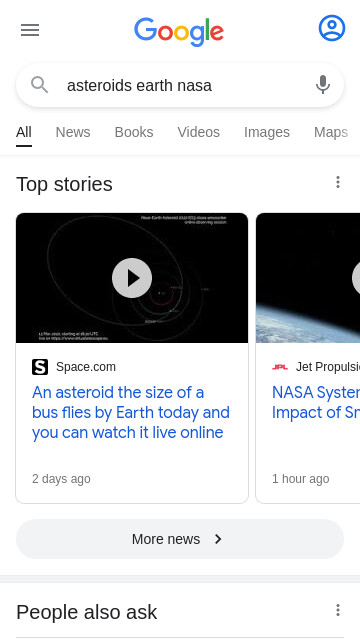Click the magnifying glass search icon
Screen dimensions: 360x640
40,85
